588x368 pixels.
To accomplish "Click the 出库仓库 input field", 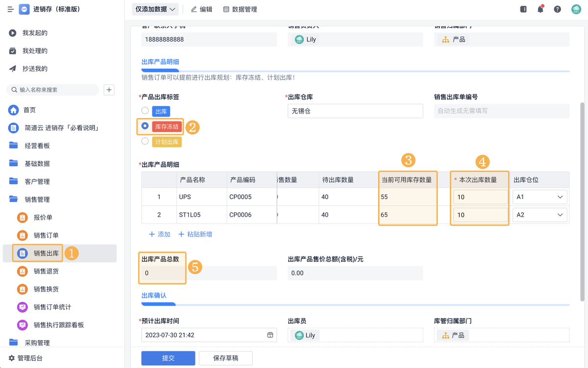I will 355,111.
